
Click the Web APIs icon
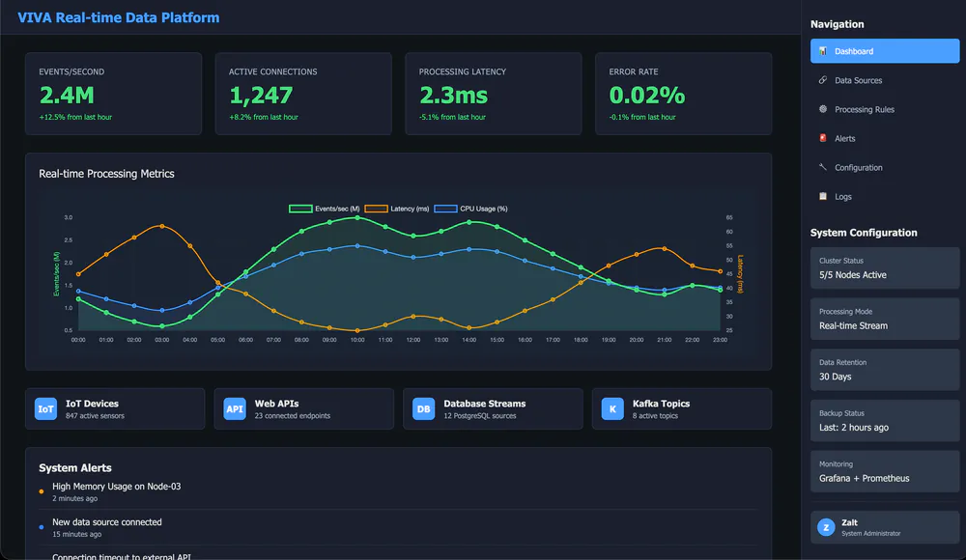(x=234, y=408)
